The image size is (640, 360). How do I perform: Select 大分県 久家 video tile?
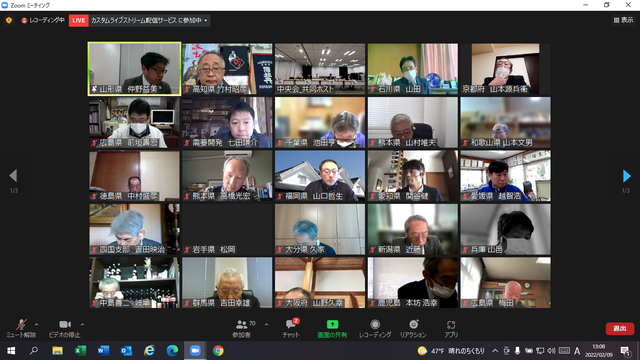[320, 229]
